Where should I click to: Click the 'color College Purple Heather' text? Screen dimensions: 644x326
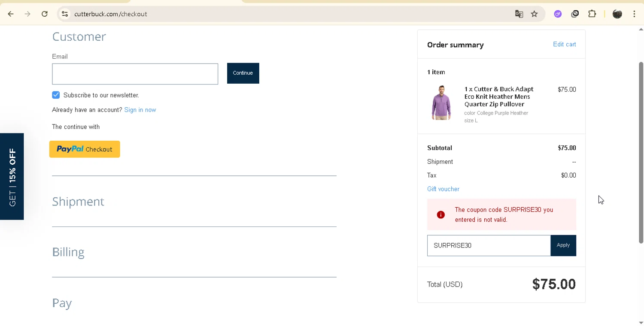click(x=496, y=113)
